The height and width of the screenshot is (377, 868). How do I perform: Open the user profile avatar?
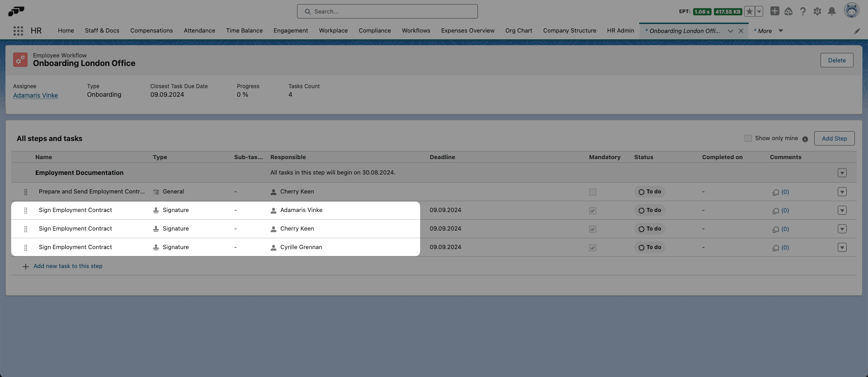pyautogui.click(x=852, y=10)
